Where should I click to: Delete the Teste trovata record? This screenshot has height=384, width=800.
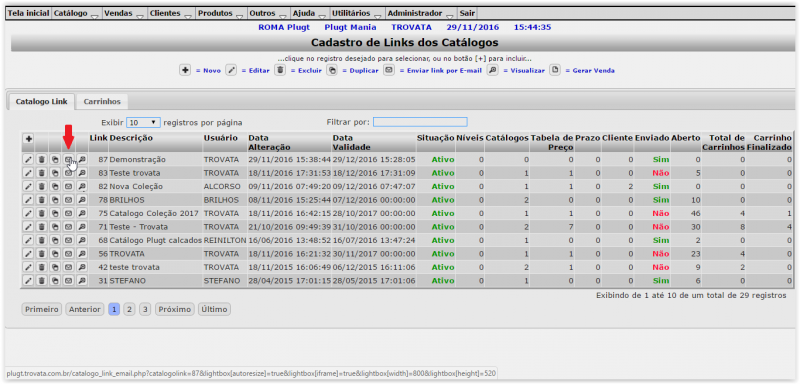tap(42, 173)
